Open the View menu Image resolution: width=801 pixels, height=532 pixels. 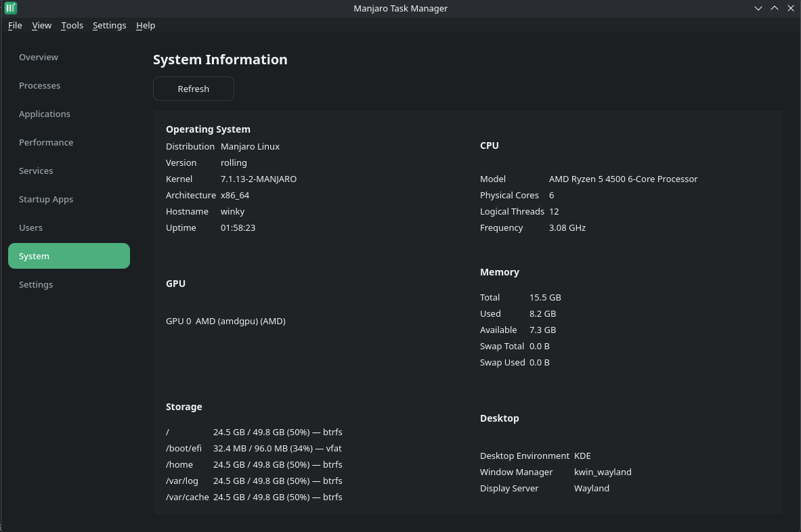(41, 26)
